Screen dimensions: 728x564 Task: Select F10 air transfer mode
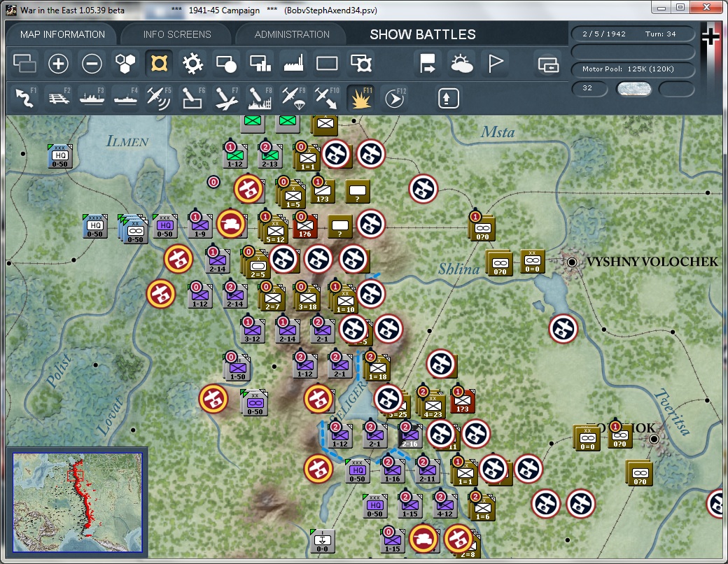click(x=327, y=98)
